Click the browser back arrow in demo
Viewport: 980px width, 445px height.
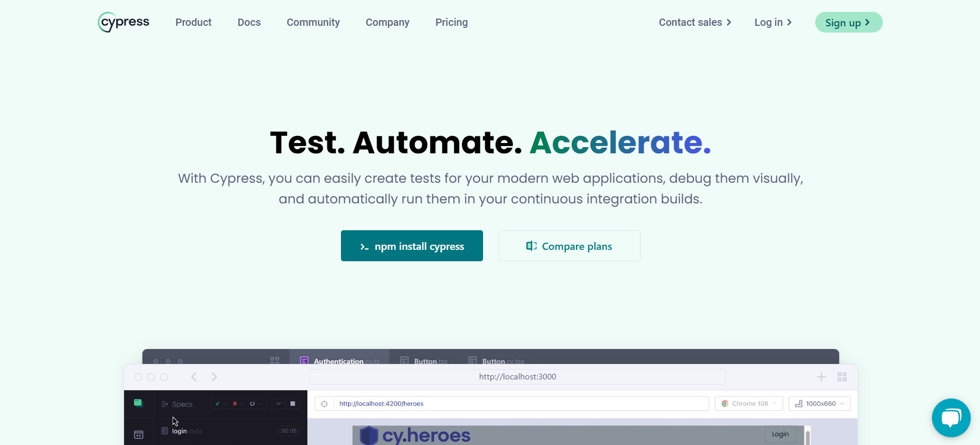click(194, 377)
